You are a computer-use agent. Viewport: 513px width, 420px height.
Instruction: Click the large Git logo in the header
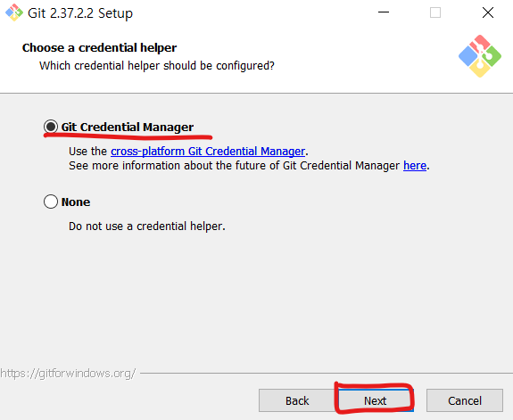[x=480, y=56]
